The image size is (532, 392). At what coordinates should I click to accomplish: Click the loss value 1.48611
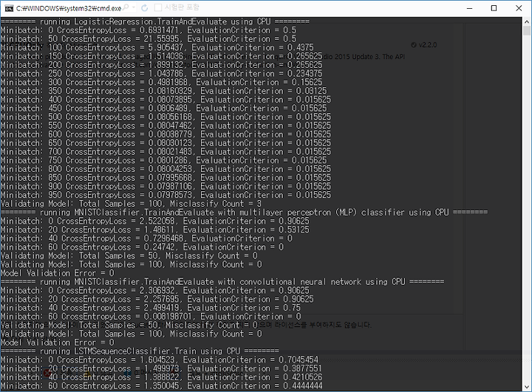(159, 230)
